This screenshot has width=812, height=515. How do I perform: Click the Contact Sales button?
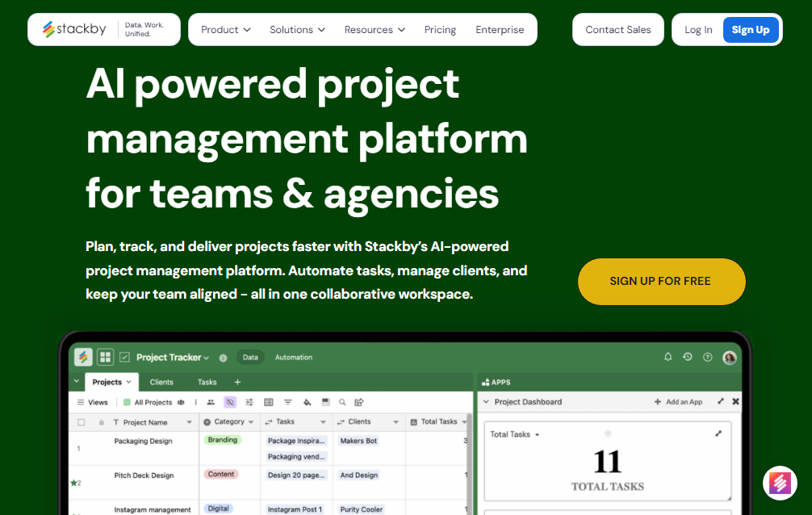tap(617, 30)
